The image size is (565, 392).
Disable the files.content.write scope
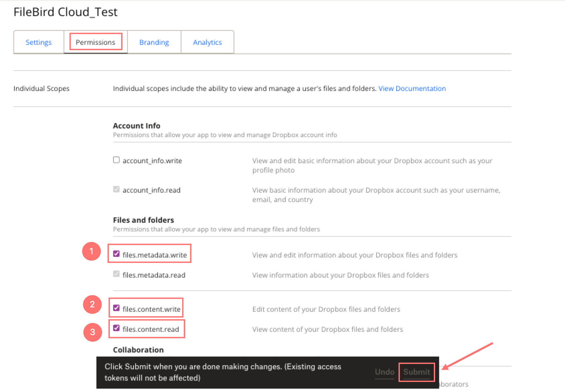[116, 308]
